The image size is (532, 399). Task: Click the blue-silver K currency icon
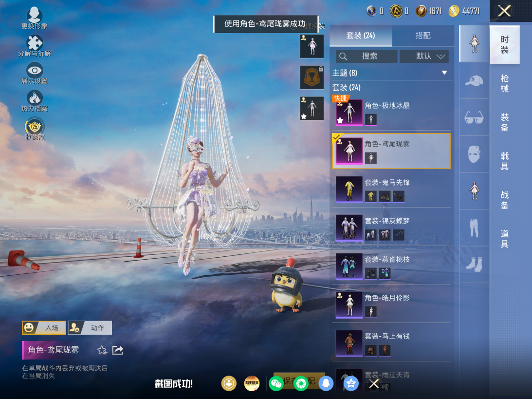tap(371, 11)
